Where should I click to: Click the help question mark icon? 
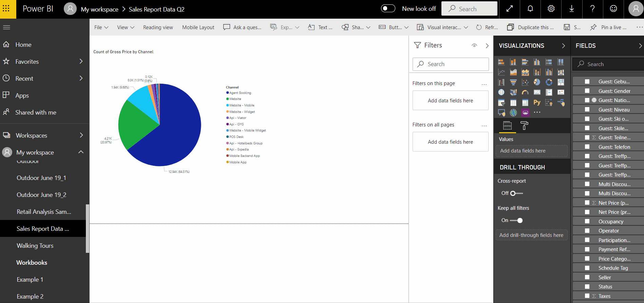click(x=592, y=9)
